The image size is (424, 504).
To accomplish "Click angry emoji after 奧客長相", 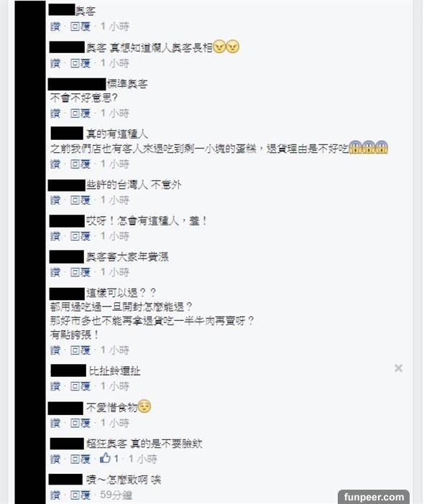I will [226, 47].
